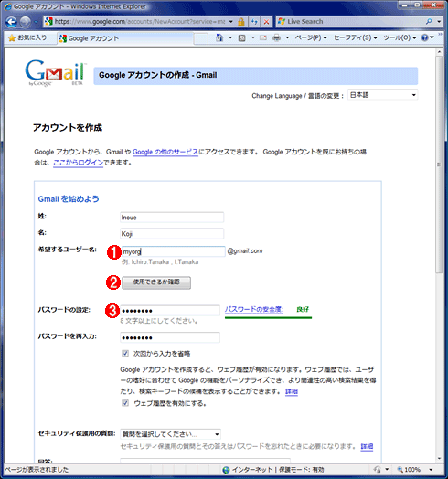Click the browser Forward arrow button
The height and width of the screenshot is (479, 448).
(26, 22)
